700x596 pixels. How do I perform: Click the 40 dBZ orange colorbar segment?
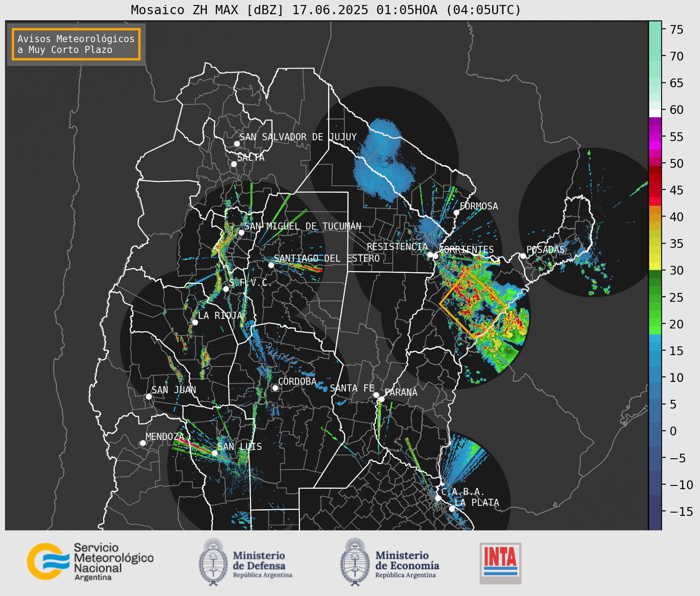[x=655, y=217]
